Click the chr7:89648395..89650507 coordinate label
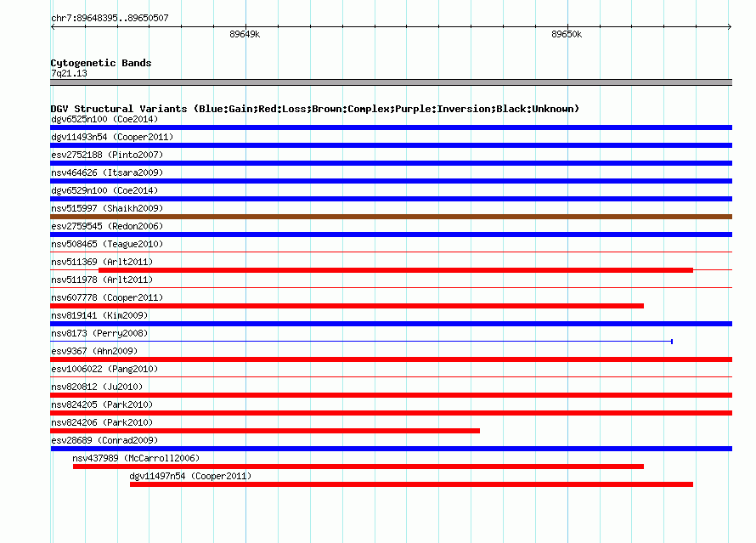Viewport: 756px width, 543px height. click(110, 18)
